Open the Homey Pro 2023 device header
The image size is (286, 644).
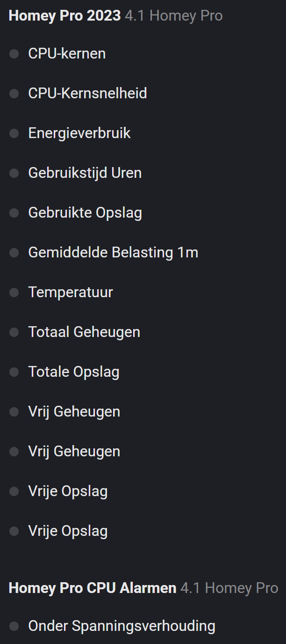point(65,16)
